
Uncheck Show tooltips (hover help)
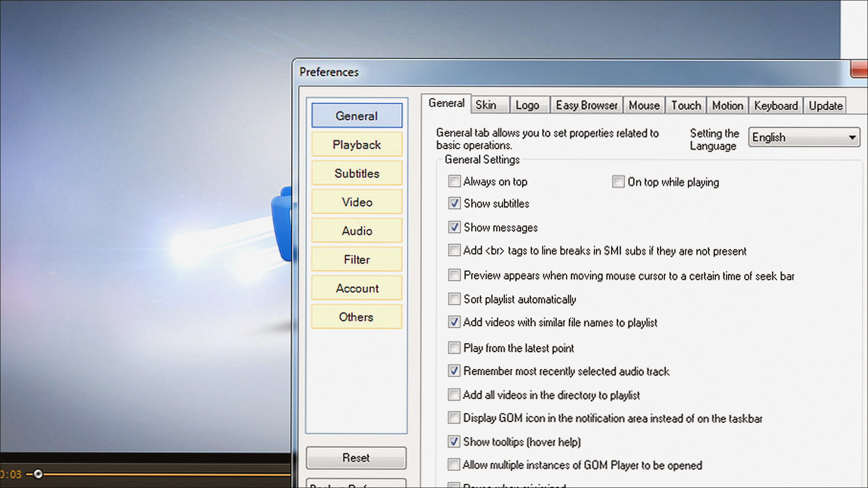coord(454,441)
